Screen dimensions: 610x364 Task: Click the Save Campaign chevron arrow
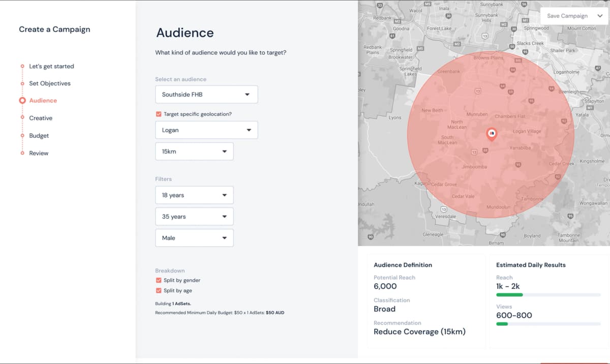[x=600, y=16]
